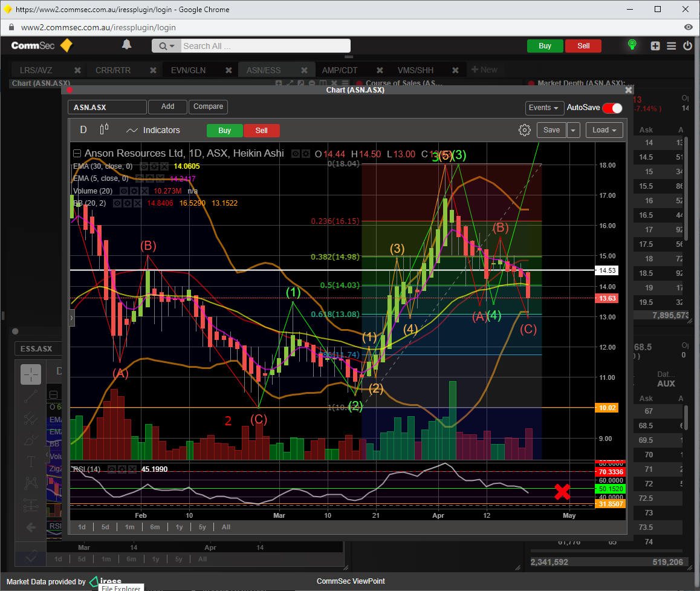The height and width of the screenshot is (591, 700).
Task: Click Save in the chart toolbar
Action: (x=551, y=130)
